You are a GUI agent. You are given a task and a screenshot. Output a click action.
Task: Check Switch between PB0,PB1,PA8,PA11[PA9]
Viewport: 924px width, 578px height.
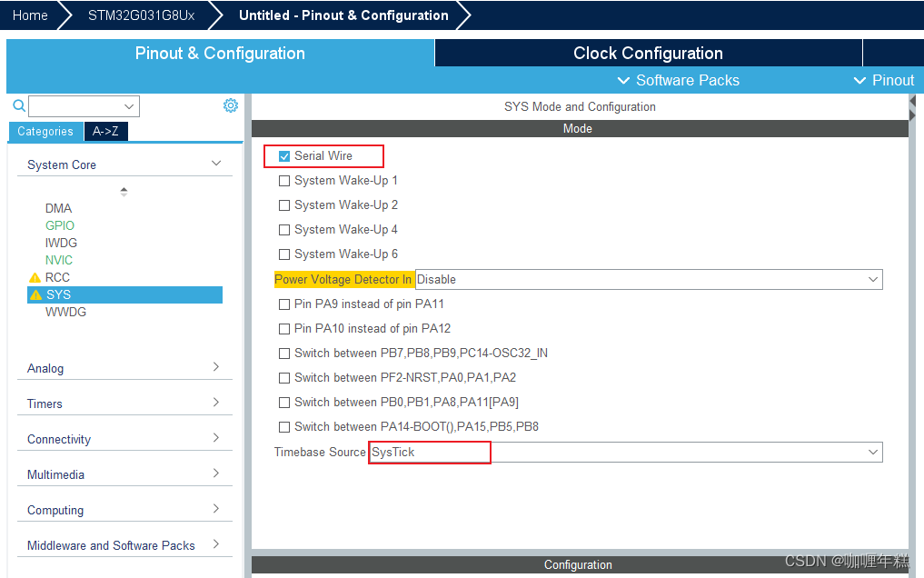[284, 403]
